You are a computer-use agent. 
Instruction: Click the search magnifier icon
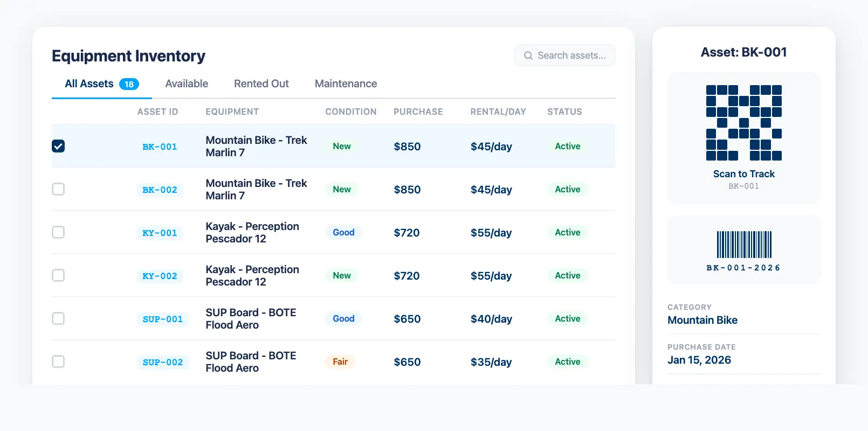coord(528,55)
